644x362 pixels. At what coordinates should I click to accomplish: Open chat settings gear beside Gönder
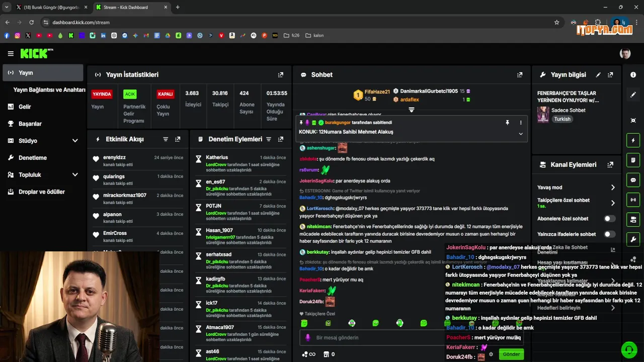[x=491, y=354]
